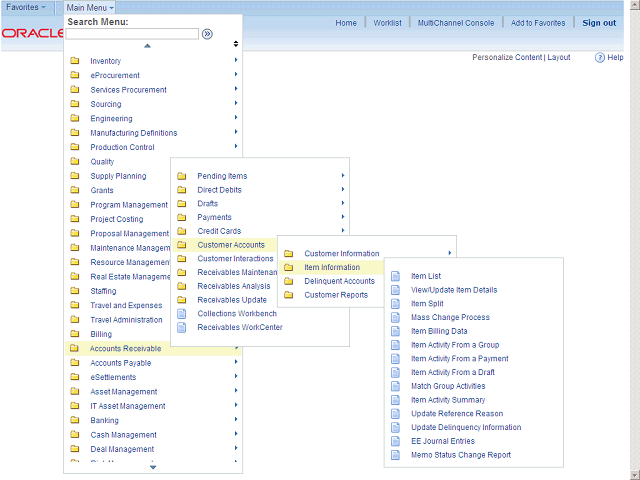
Task: Click the Help question mark icon
Action: point(600,58)
